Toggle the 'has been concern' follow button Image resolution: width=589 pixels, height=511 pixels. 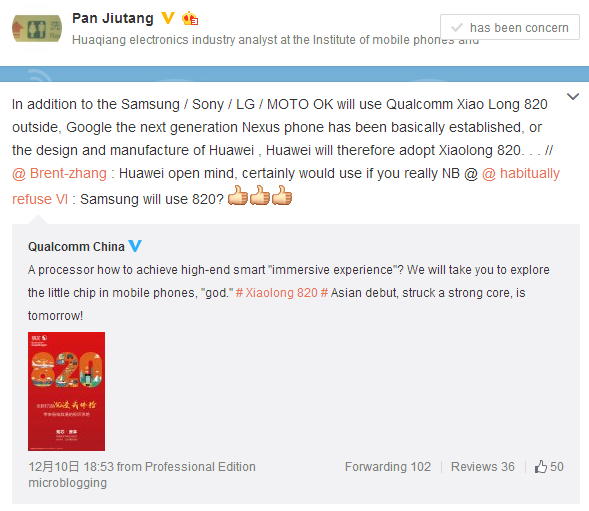pos(510,27)
